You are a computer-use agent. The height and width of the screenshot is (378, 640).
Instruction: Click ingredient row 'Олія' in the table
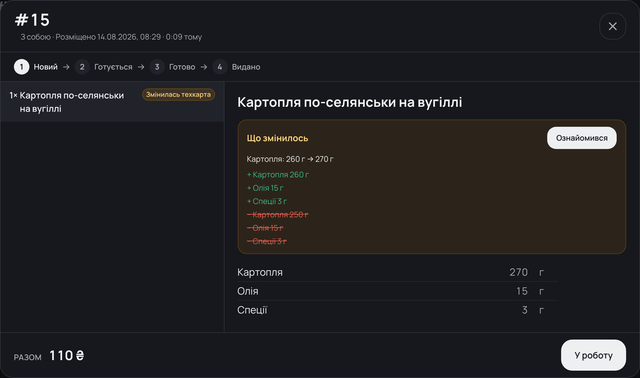[x=397, y=291]
